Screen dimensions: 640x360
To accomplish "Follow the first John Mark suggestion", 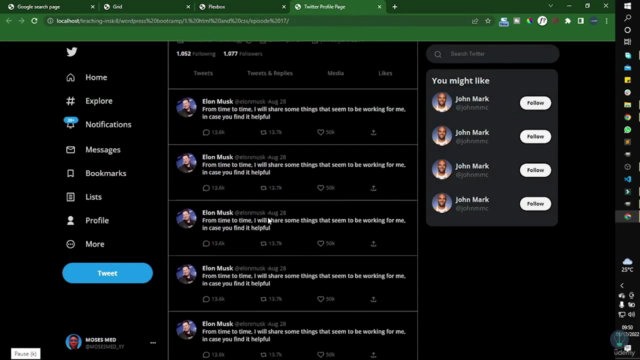I will [535, 103].
